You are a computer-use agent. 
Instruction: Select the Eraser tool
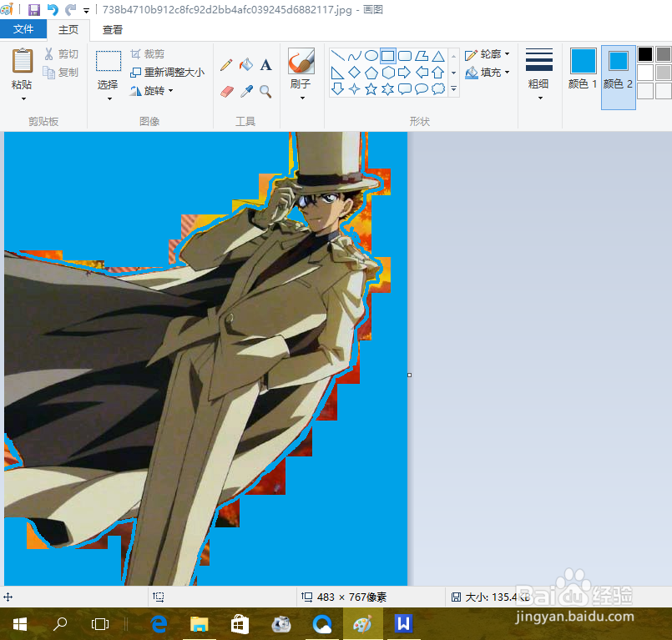[x=227, y=91]
